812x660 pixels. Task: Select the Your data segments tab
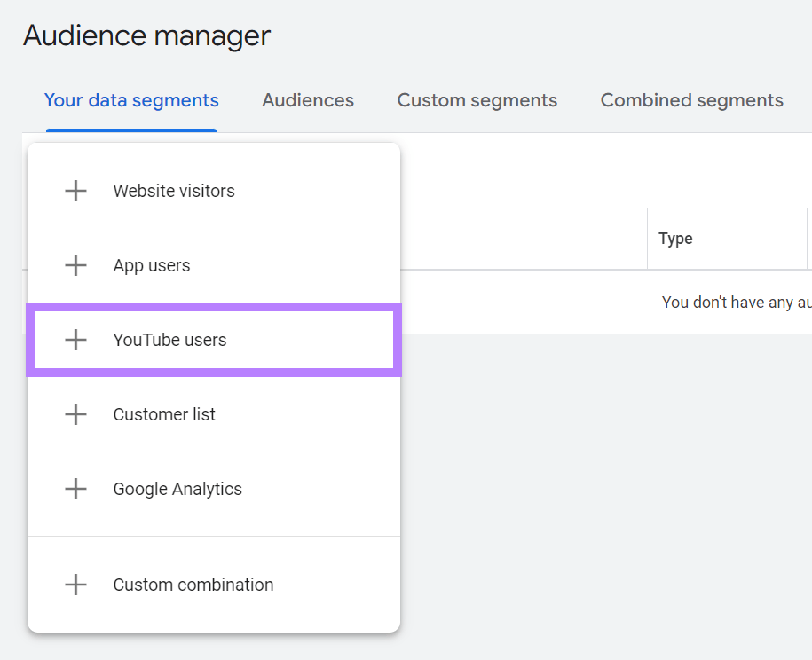[130, 100]
